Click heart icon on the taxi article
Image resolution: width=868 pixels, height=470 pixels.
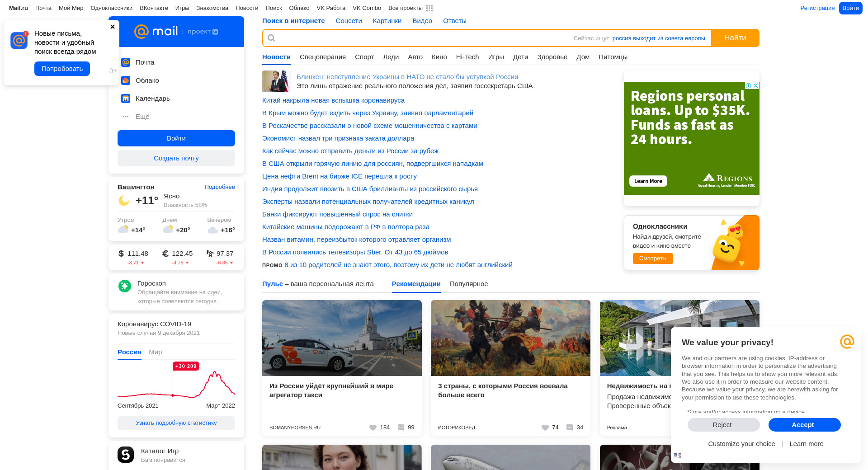(373, 428)
